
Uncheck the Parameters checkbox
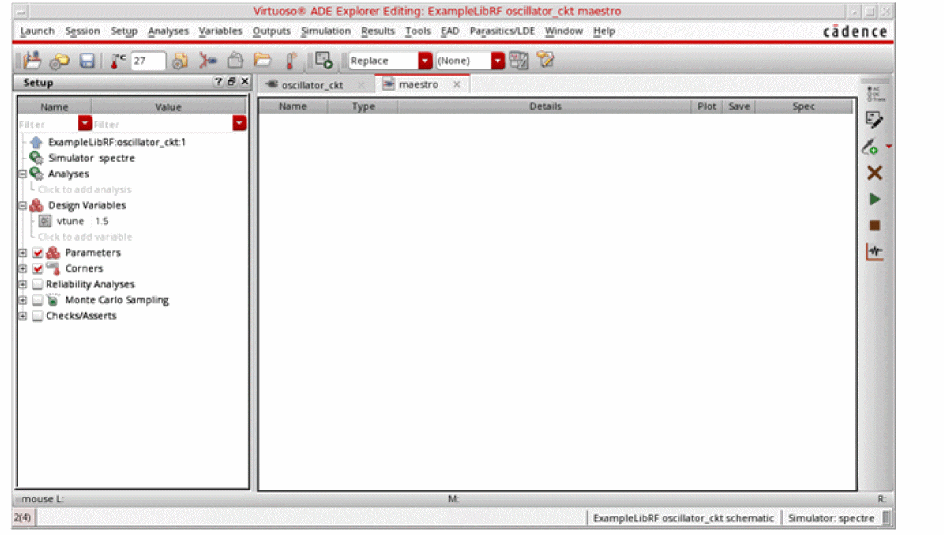pyautogui.click(x=38, y=253)
